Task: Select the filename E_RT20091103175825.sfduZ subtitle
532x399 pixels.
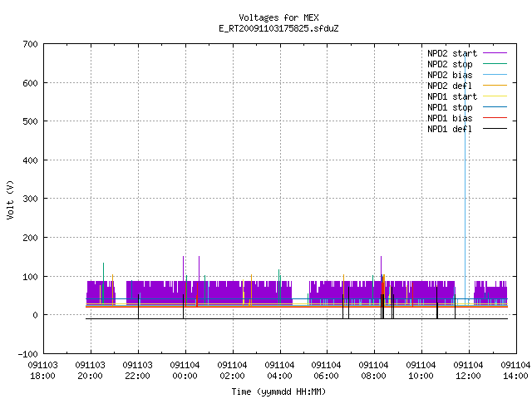Action: pos(278,28)
